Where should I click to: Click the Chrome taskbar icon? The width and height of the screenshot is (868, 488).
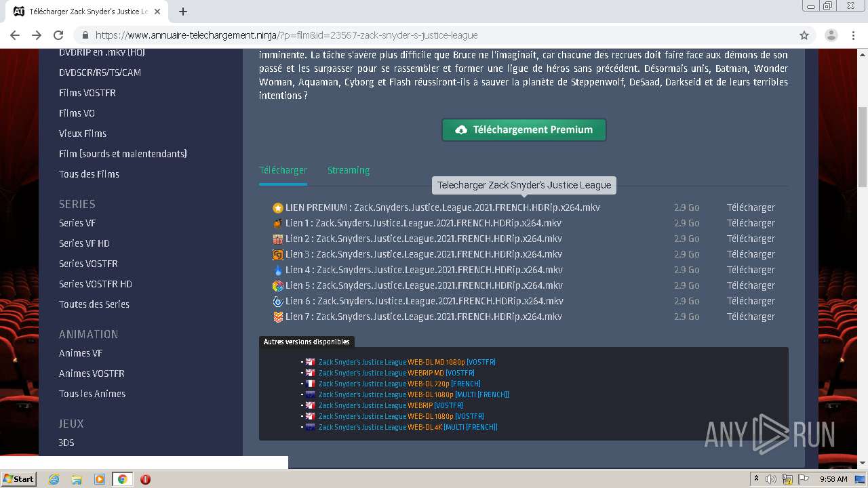(122, 479)
